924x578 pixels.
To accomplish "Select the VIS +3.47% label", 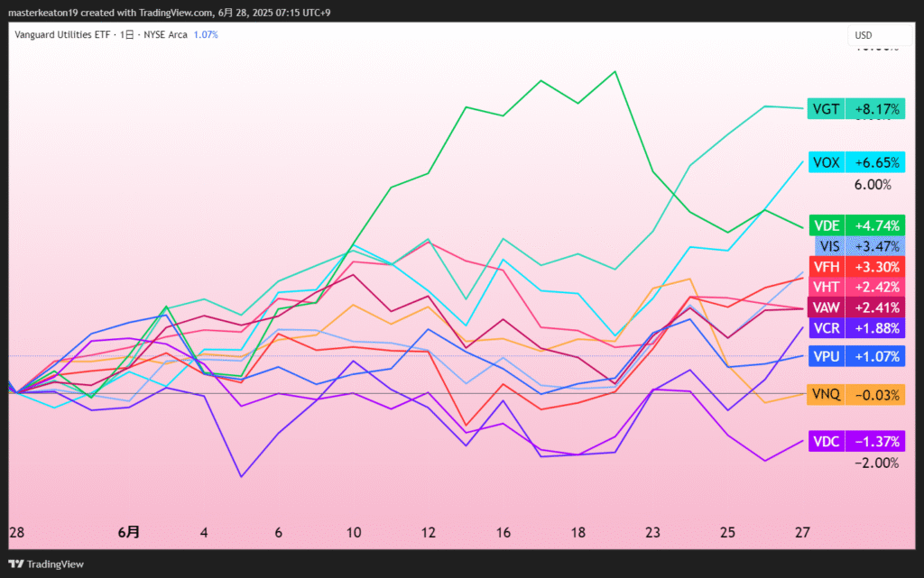I will pyautogui.click(x=860, y=246).
